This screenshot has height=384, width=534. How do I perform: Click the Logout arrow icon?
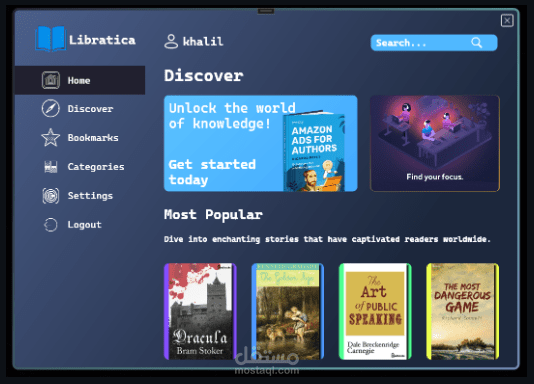pos(51,225)
